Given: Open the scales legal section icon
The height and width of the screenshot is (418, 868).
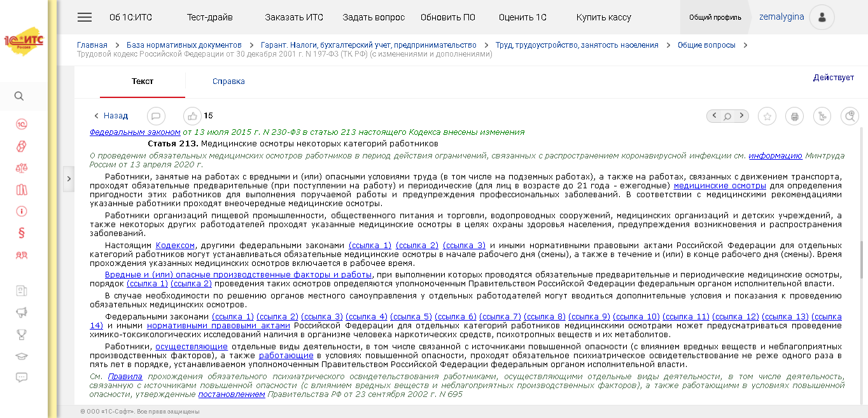Looking at the screenshot, I should pyautogui.click(x=22, y=168).
